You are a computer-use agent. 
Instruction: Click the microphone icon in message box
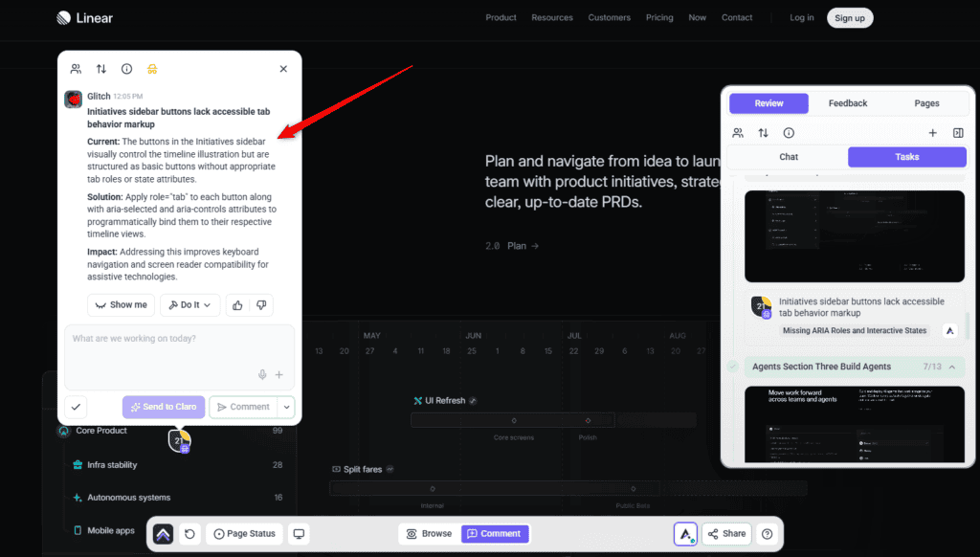(x=262, y=374)
